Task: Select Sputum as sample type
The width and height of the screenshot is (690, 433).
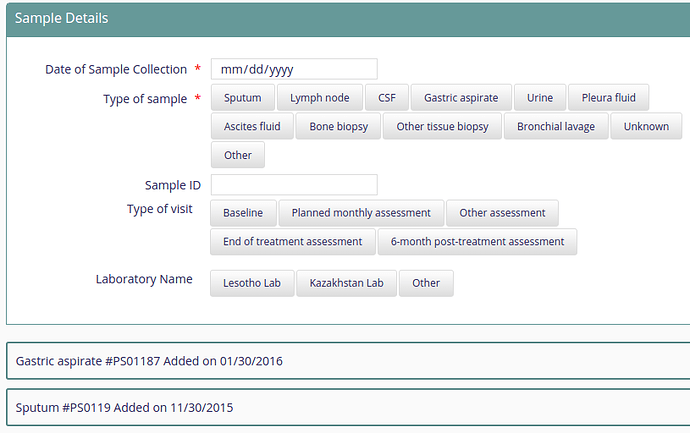Action: click(x=242, y=97)
